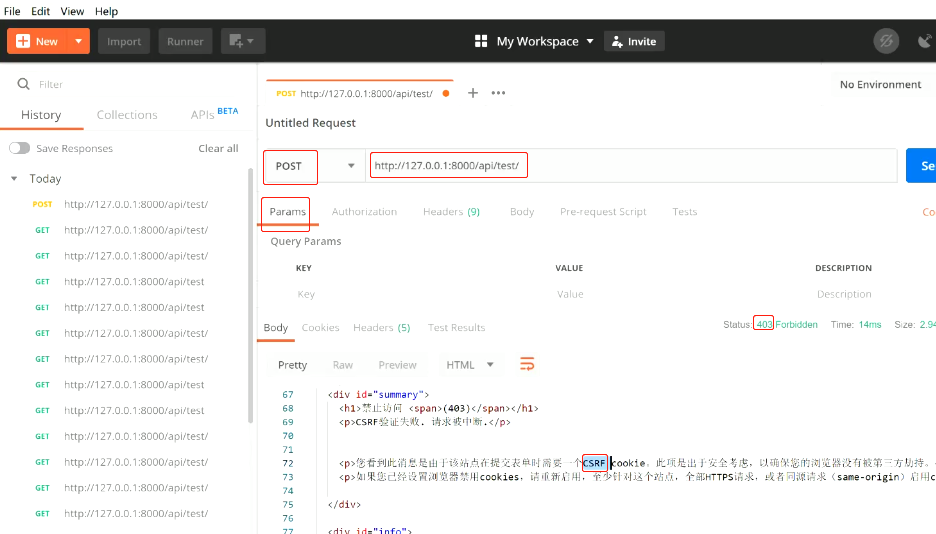Open the My Workspace dropdown
936x534 pixels.
point(544,41)
